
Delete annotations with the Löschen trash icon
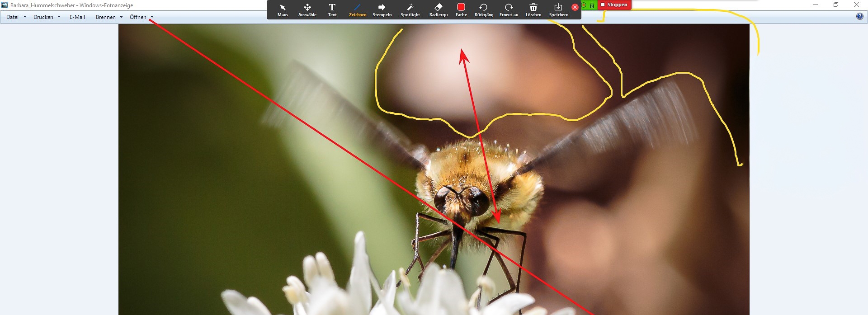(x=533, y=9)
